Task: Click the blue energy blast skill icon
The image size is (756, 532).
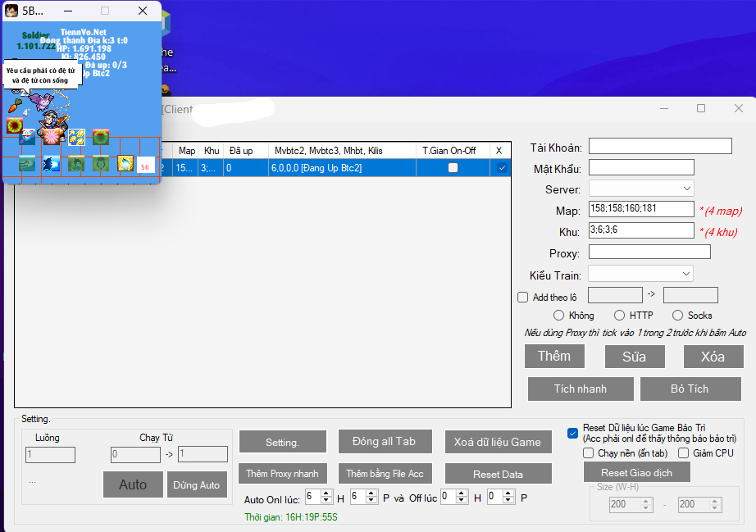Action: pos(51,164)
